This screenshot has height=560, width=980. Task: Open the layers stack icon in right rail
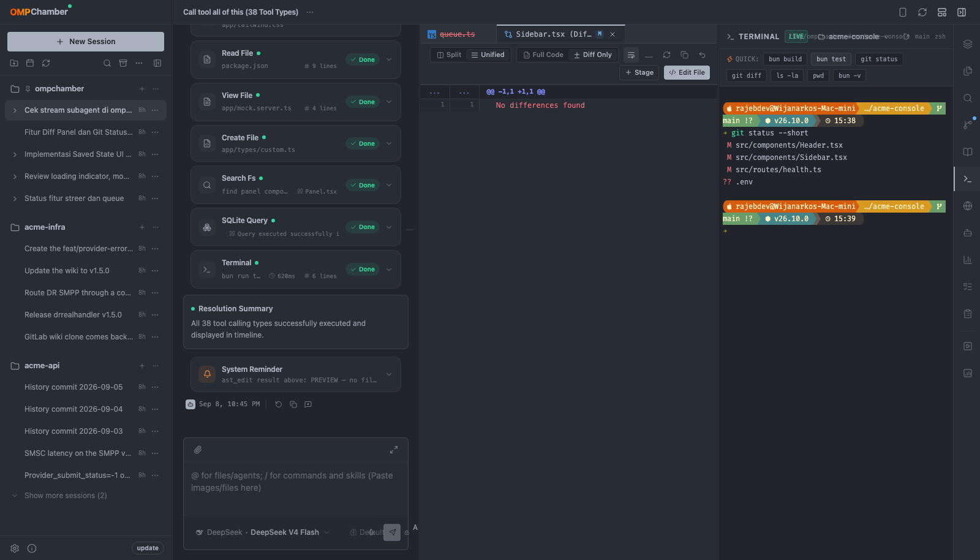coord(968,44)
